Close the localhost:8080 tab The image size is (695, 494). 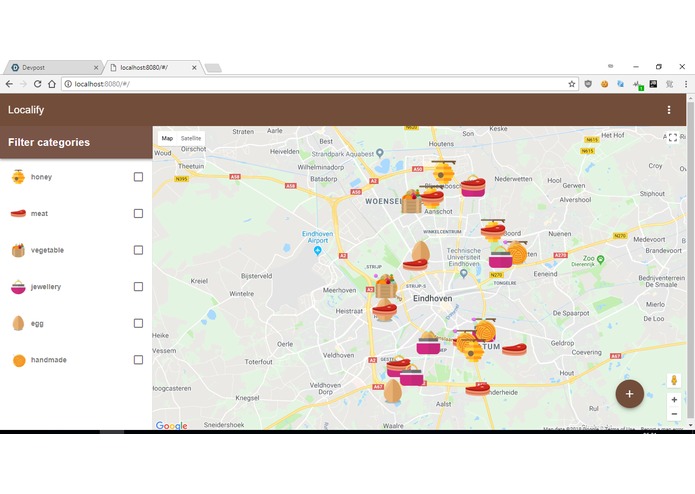pos(194,67)
